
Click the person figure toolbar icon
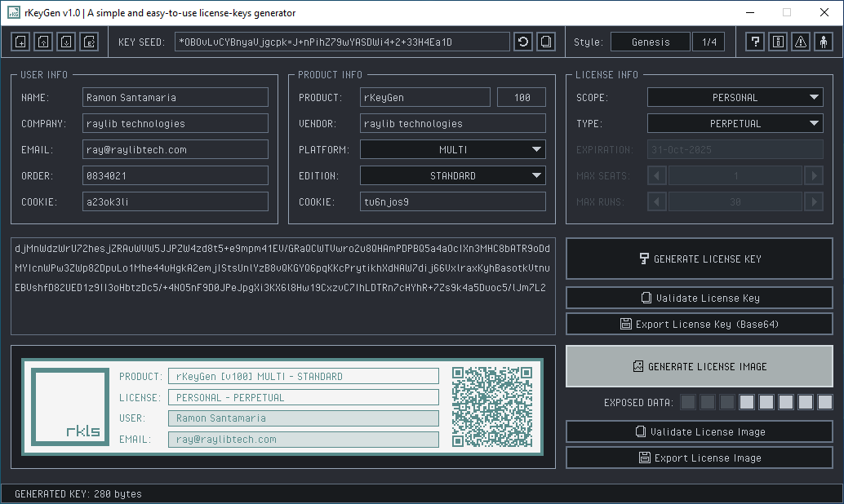tap(824, 42)
